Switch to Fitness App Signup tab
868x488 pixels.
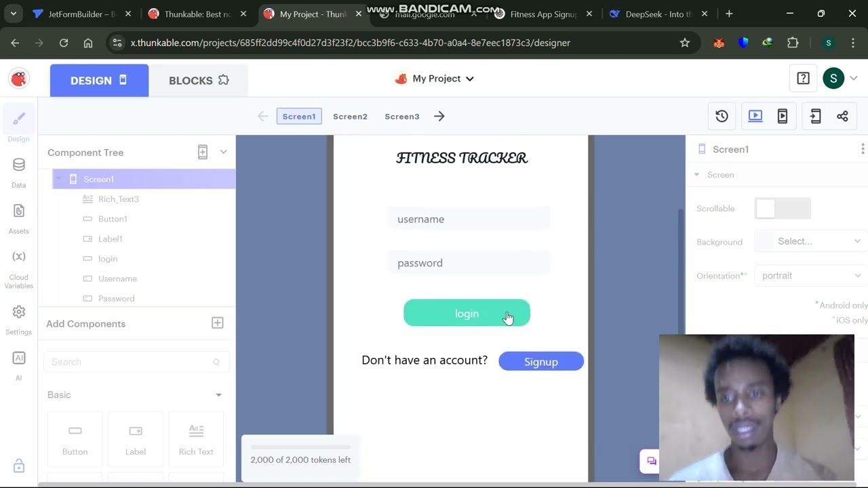point(542,14)
